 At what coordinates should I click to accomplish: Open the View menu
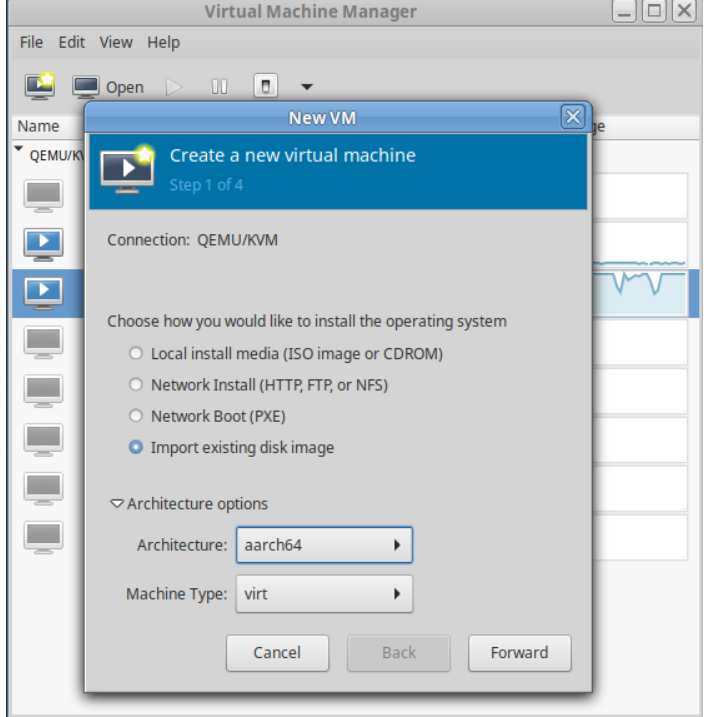tap(115, 42)
